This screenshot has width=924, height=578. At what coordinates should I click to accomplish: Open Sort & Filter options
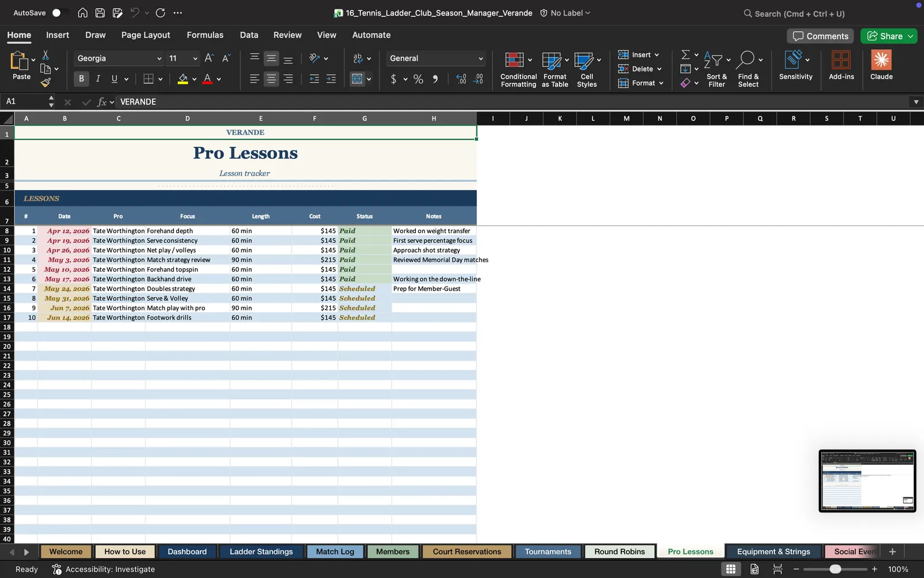(717, 69)
